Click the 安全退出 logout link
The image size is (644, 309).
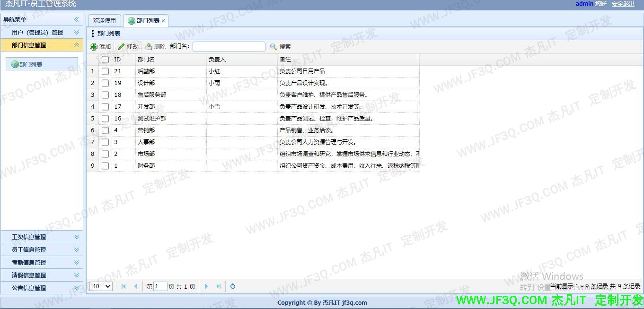pyautogui.click(x=623, y=4)
